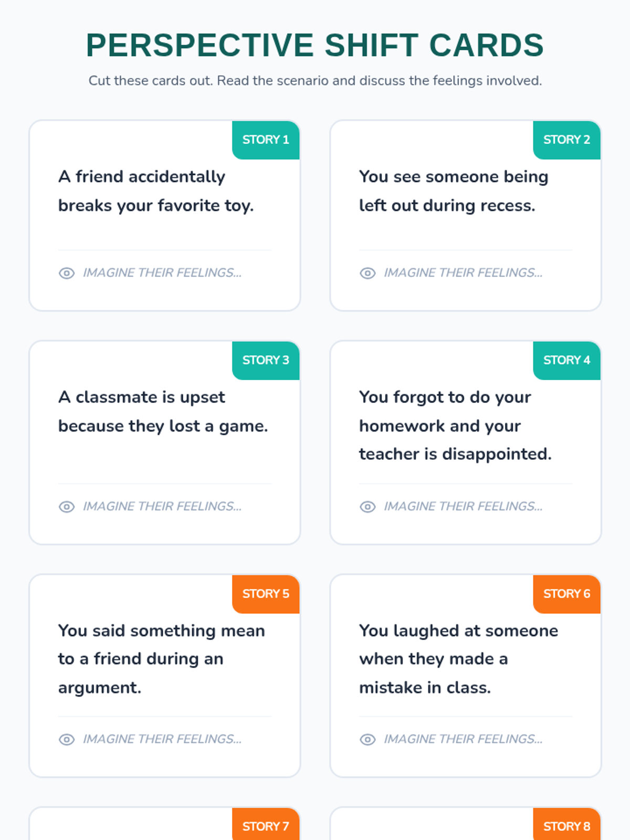The height and width of the screenshot is (840, 630).
Task: Select the teal STORY 2 badge
Action: pyautogui.click(x=566, y=140)
